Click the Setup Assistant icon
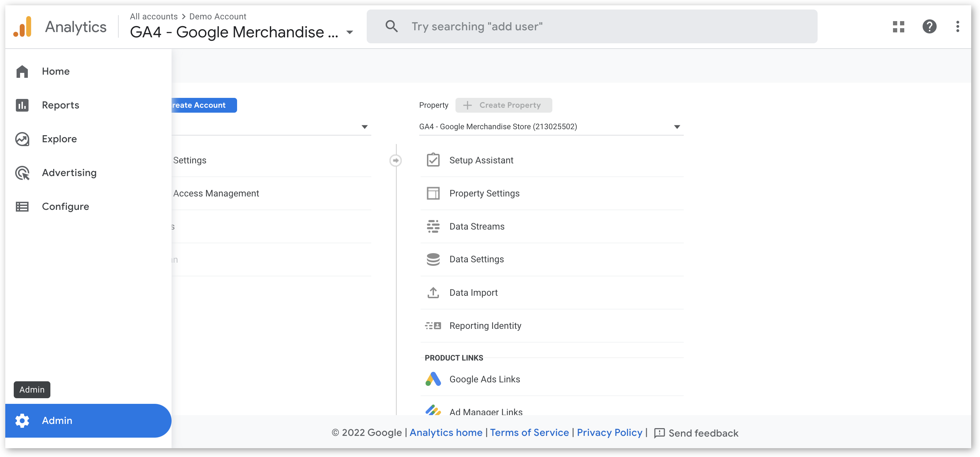980x457 pixels. [x=433, y=160]
